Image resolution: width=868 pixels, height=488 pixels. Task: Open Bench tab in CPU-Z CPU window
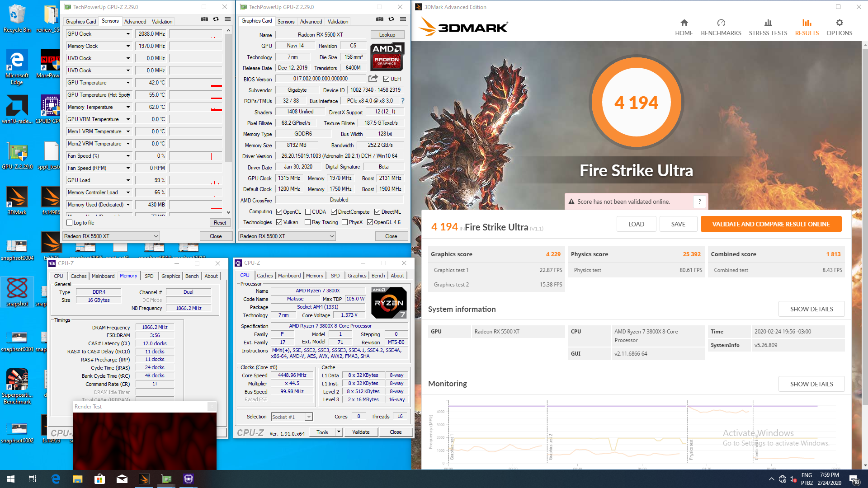tap(378, 275)
